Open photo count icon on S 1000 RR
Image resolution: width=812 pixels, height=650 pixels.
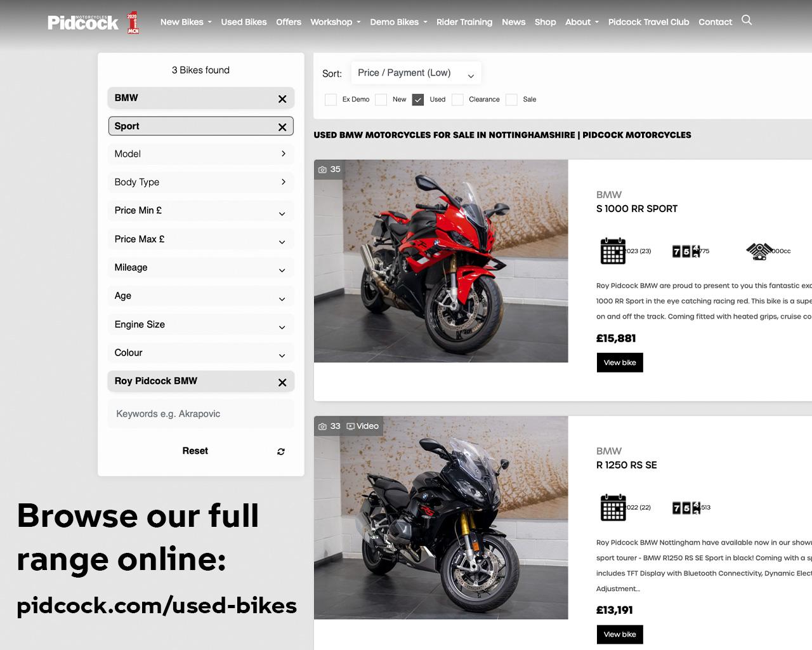323,169
